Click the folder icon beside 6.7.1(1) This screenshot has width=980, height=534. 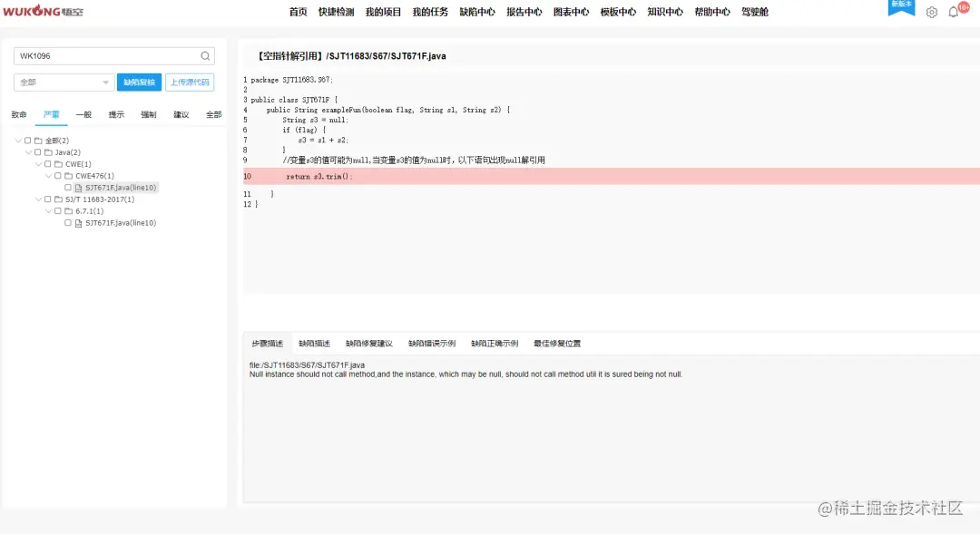point(69,211)
